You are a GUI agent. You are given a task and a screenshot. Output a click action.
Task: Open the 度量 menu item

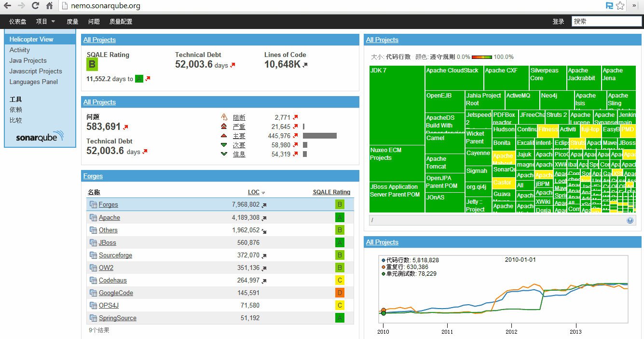pyautogui.click(x=72, y=21)
